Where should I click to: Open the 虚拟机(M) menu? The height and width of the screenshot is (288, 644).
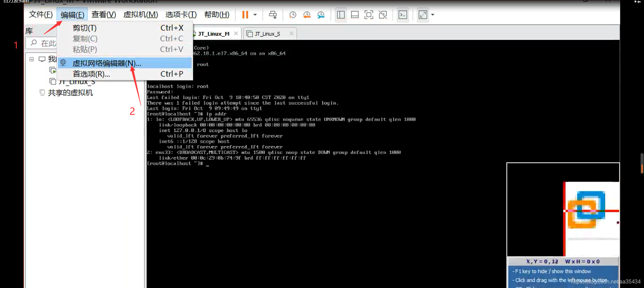point(141,15)
